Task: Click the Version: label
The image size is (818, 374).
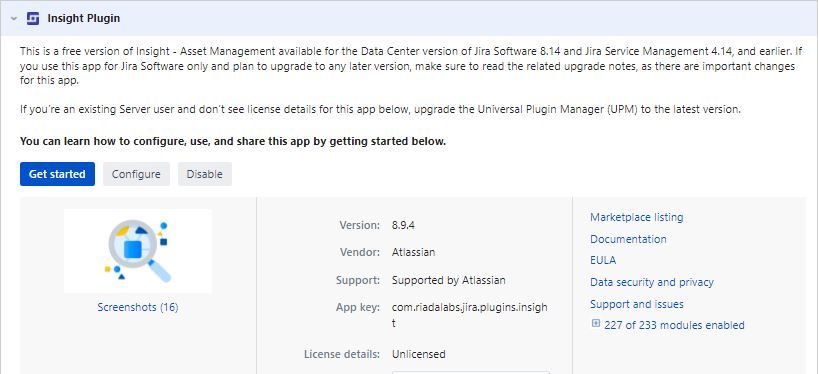Action: click(x=359, y=225)
